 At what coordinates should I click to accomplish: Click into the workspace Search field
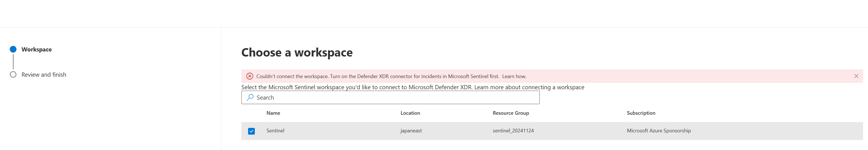pos(390,97)
